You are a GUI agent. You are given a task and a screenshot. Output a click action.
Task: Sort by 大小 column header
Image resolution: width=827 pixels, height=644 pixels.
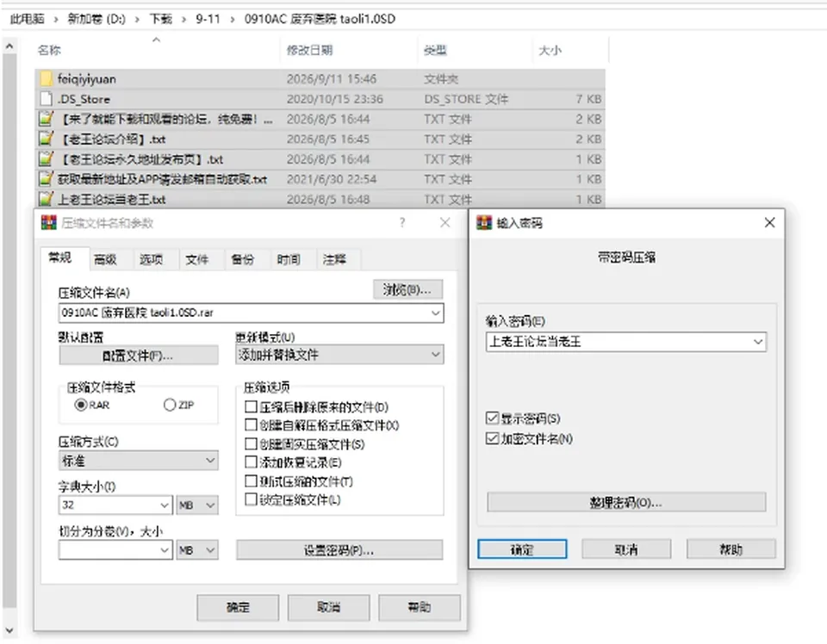coord(550,50)
